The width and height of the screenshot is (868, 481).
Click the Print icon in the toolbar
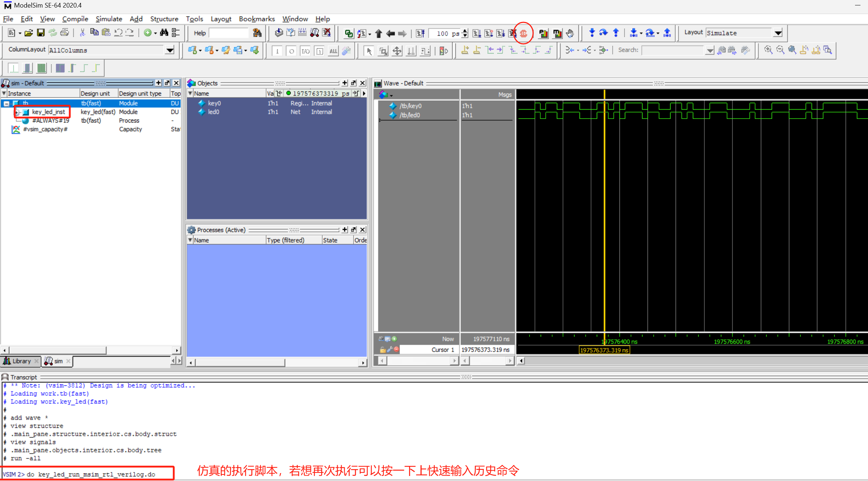64,33
